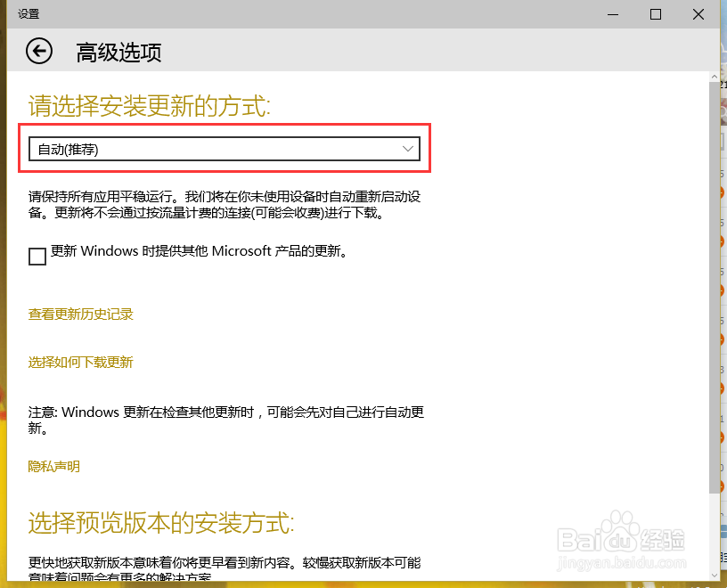Click the webpage visible behind the Settings window
727x588 pixels.
(x=723, y=267)
